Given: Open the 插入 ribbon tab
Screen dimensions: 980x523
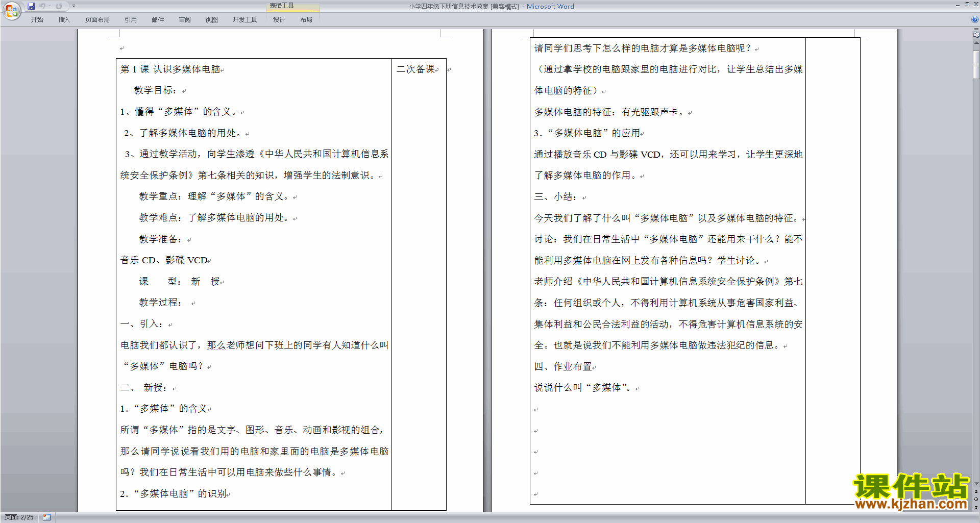Looking at the screenshot, I should (64, 19).
